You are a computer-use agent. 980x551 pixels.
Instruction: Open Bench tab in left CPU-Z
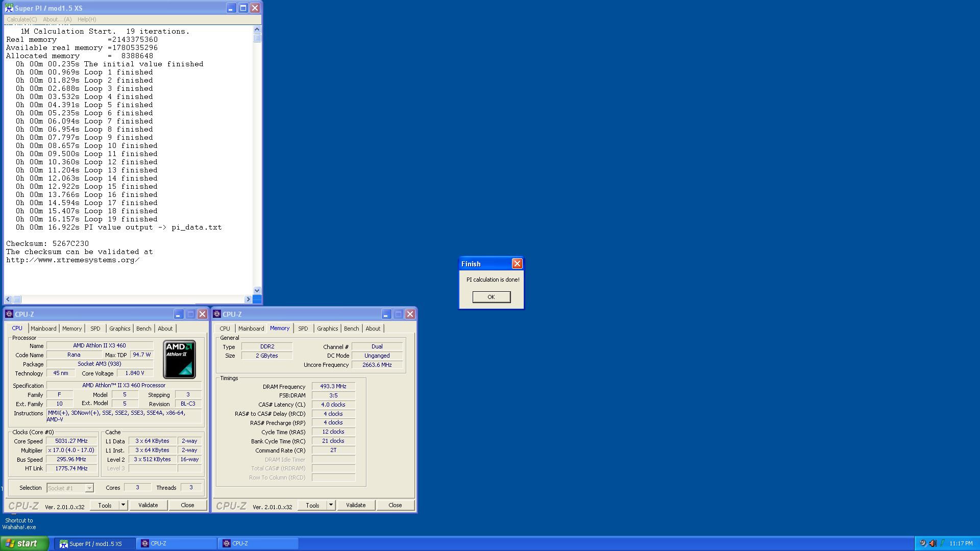144,329
